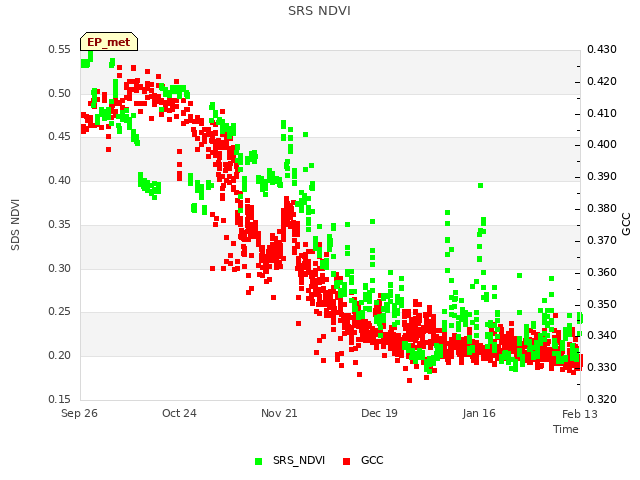The height and width of the screenshot is (480, 640).
Task: Click the 0.400 right axis value
Action: click(602, 144)
